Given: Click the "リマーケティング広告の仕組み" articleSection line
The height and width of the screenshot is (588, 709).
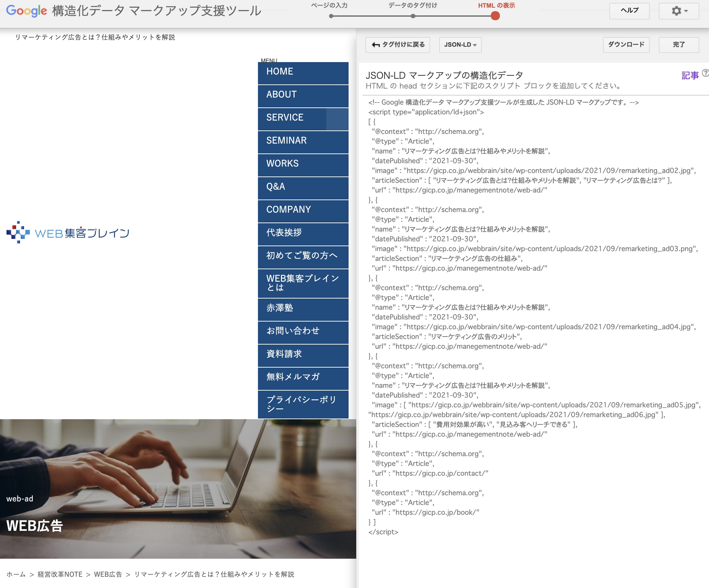Looking at the screenshot, I should [447, 258].
